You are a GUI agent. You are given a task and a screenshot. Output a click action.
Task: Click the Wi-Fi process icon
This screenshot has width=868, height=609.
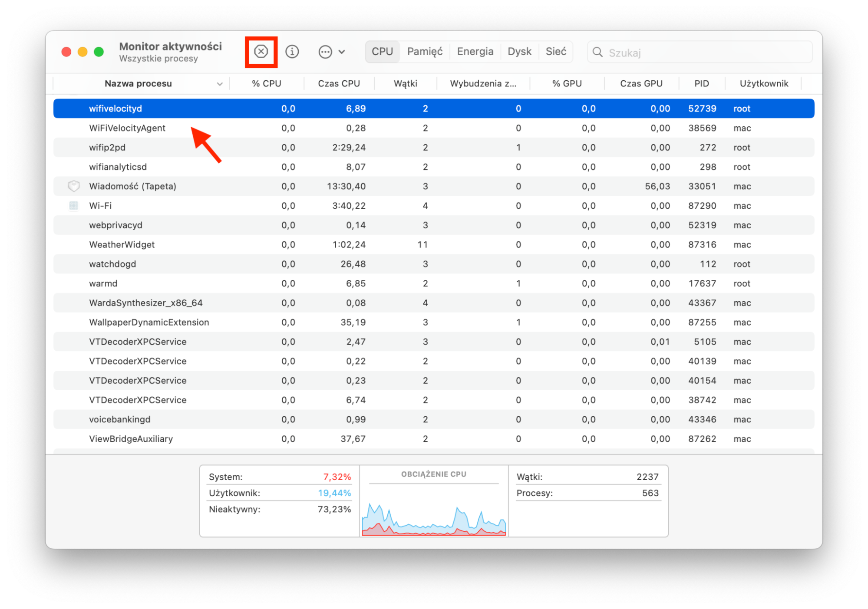click(74, 206)
